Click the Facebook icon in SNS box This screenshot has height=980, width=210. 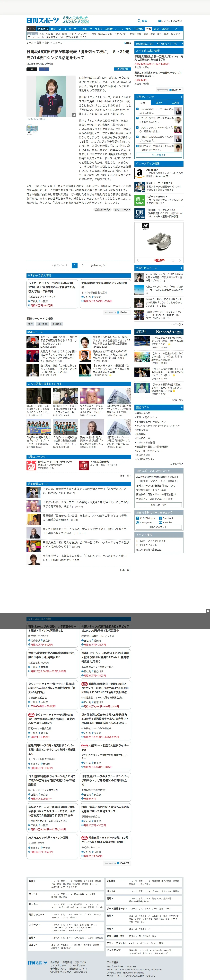point(160,518)
